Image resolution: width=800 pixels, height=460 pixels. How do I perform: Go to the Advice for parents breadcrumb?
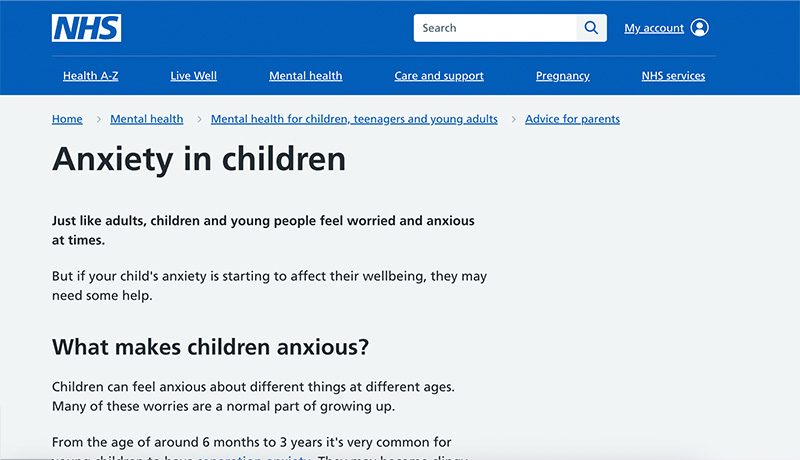coord(572,119)
